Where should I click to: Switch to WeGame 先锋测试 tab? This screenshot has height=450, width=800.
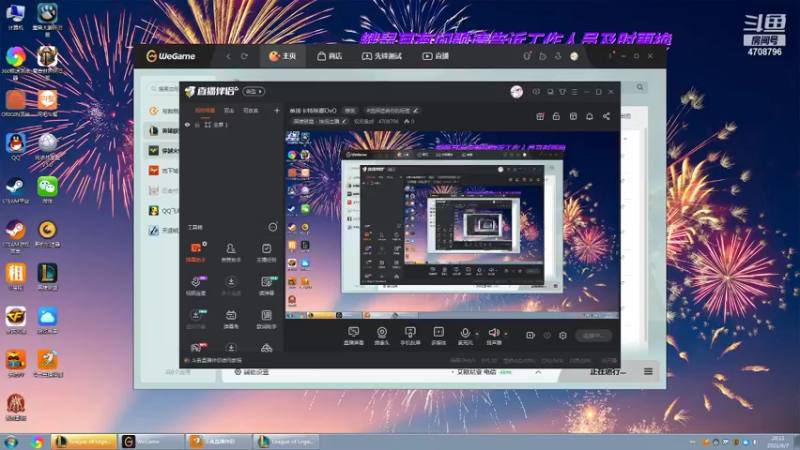(382, 56)
